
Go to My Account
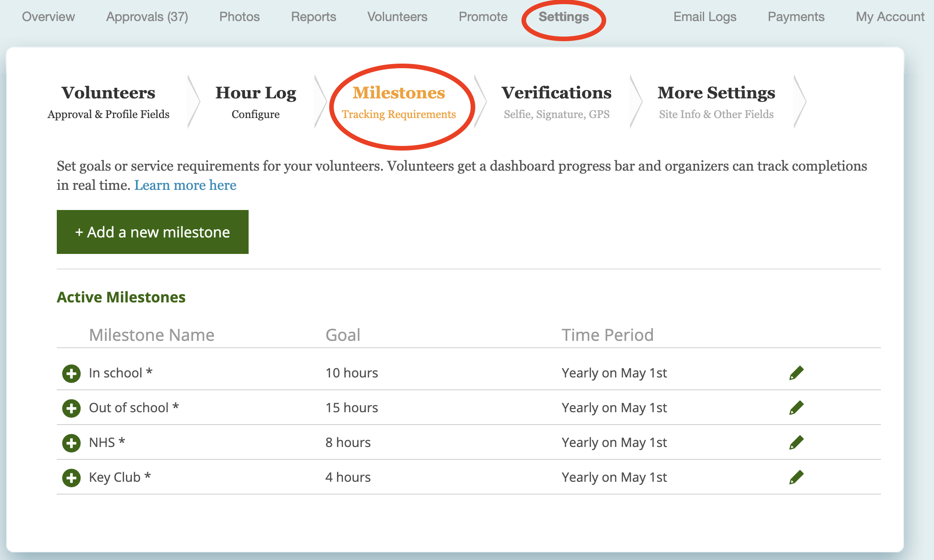[890, 17]
